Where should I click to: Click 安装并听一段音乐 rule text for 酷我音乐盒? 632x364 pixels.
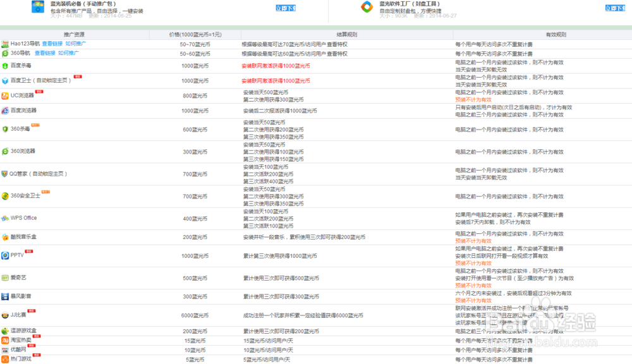305,237
